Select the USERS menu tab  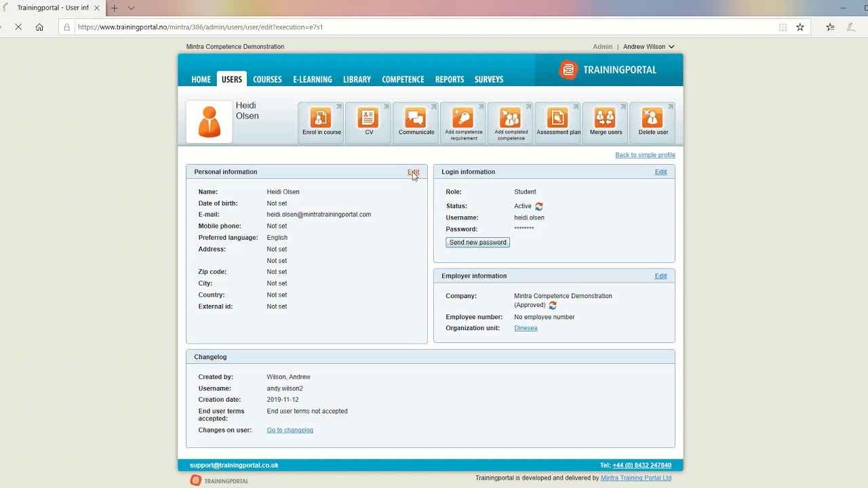pos(232,79)
